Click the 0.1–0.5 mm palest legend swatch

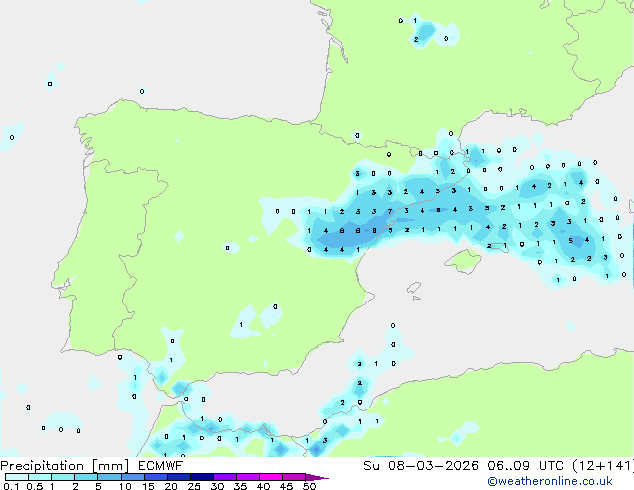coord(17,477)
